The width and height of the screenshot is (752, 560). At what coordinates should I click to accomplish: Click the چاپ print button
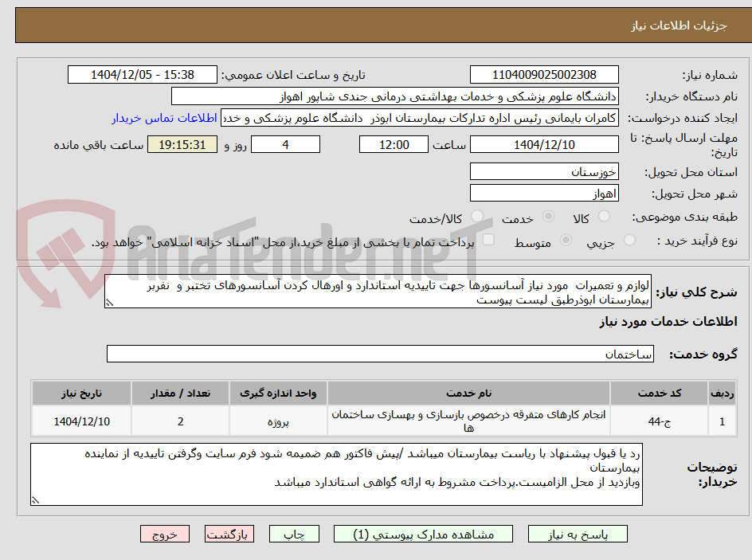point(294,534)
